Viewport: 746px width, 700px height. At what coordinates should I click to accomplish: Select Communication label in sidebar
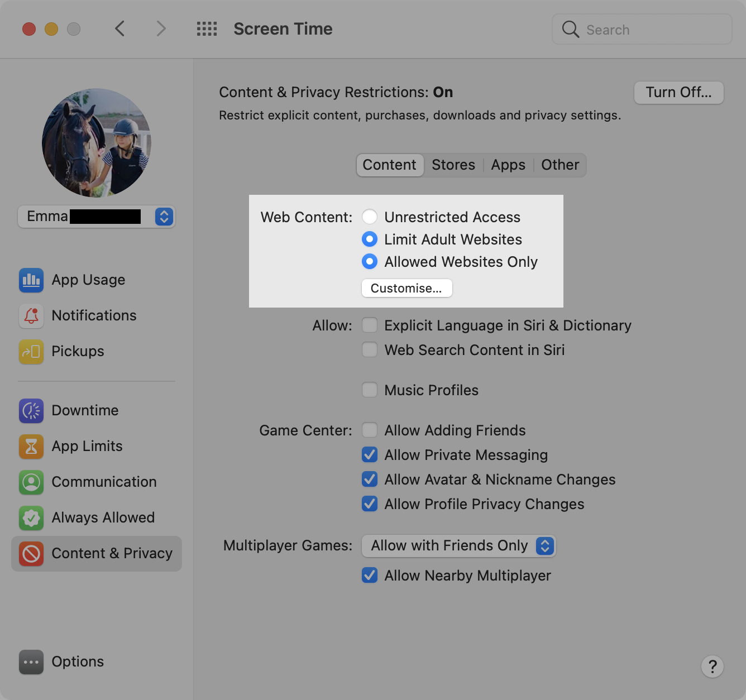(x=104, y=482)
